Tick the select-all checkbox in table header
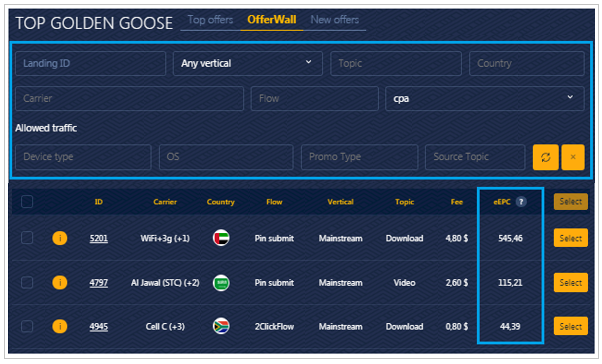 coord(27,202)
